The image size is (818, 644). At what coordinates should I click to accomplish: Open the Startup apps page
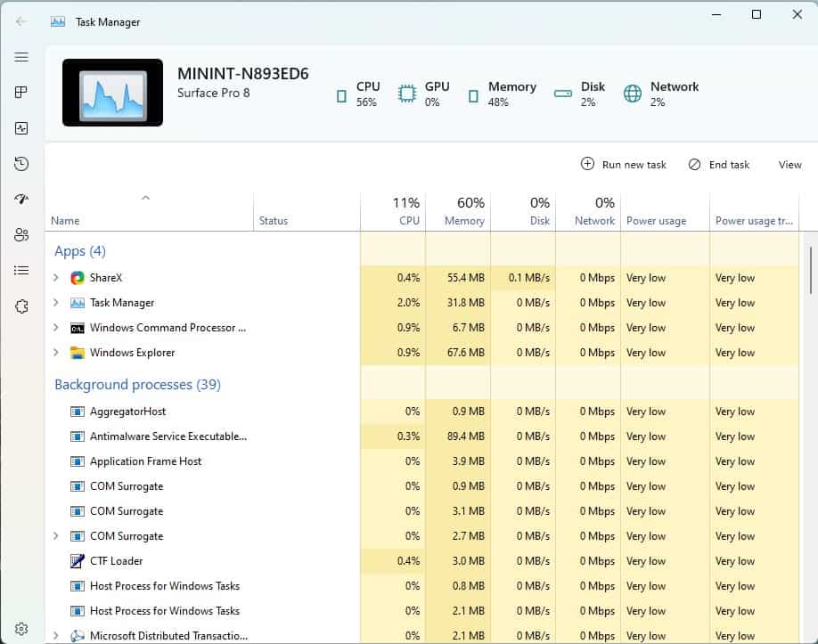click(21, 199)
